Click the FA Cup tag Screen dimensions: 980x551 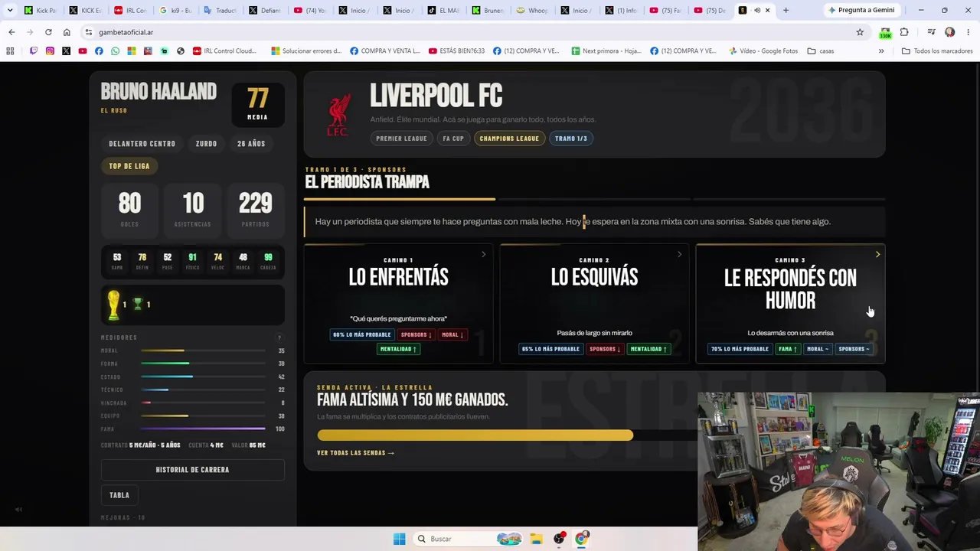453,139
